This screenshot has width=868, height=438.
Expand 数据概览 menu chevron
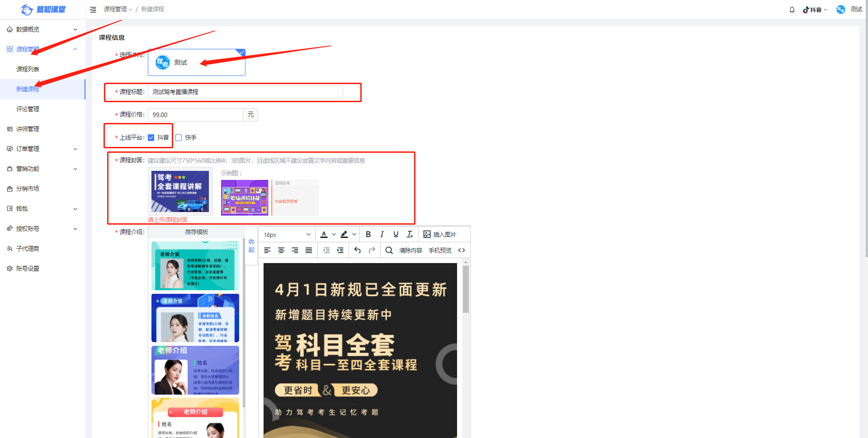75,29
